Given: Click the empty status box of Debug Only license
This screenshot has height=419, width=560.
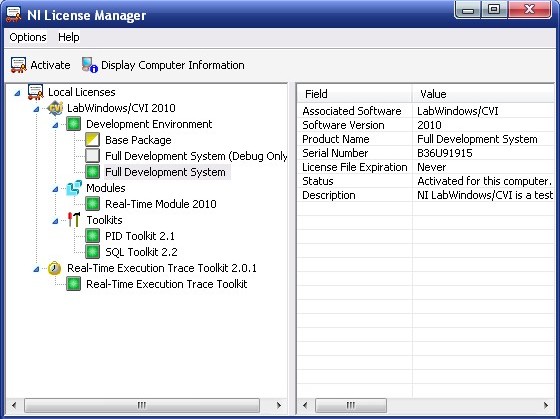Looking at the screenshot, I should pyautogui.click(x=92, y=156).
